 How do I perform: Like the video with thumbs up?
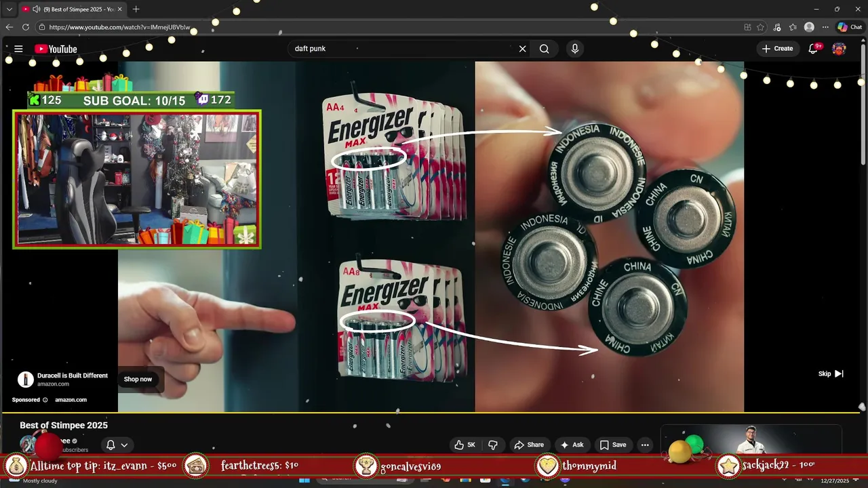(465, 445)
